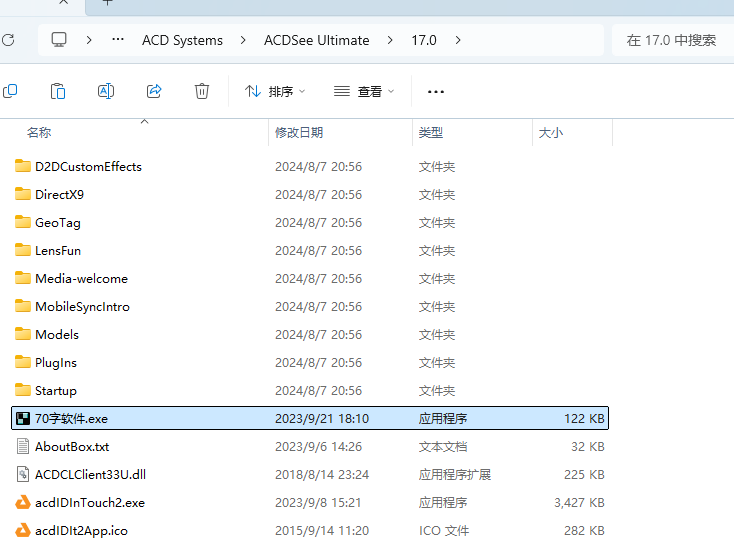Select the Media-welcome folder name
734x542 pixels.
(81, 279)
